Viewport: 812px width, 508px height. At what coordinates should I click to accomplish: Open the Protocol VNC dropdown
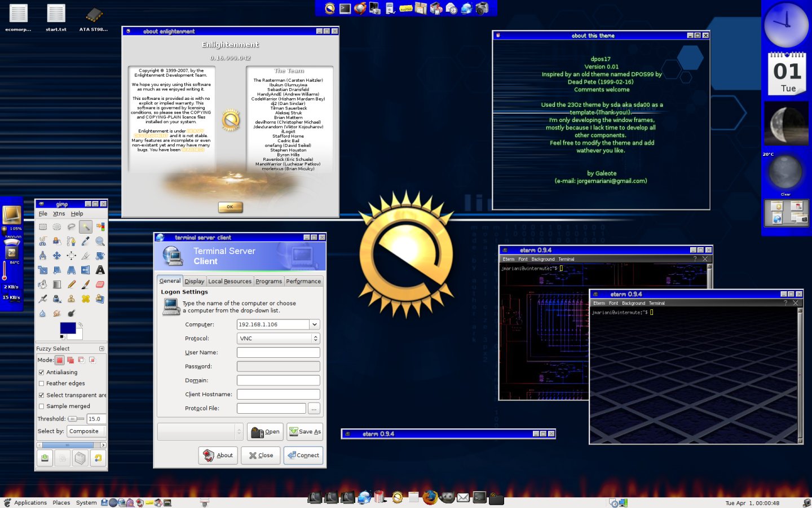(279, 339)
